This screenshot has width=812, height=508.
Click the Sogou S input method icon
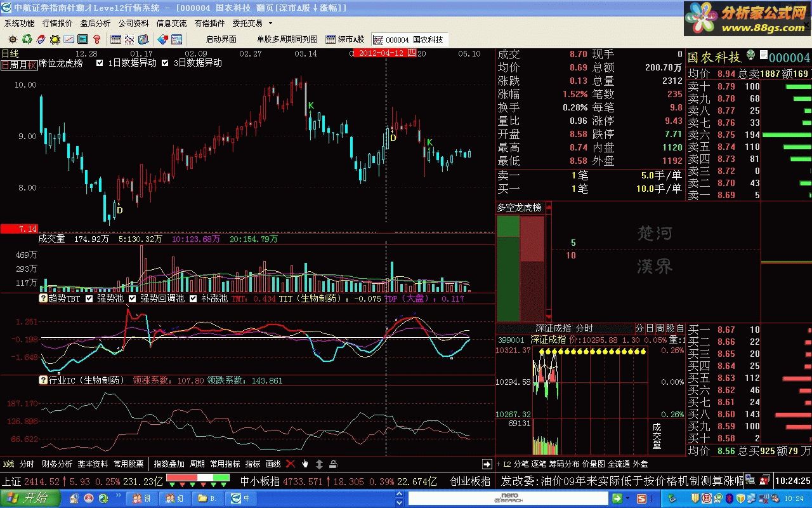[x=641, y=498]
